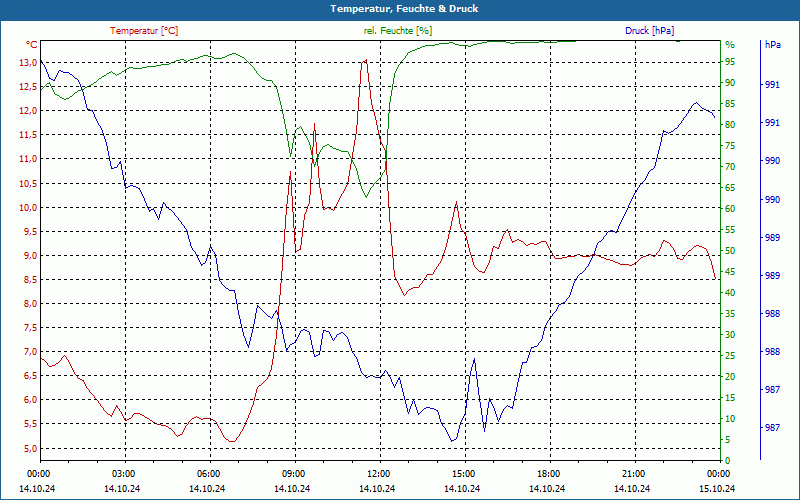Click the 11,0 temperature axis value
Viewport: 800px width, 500px height.
28,159
